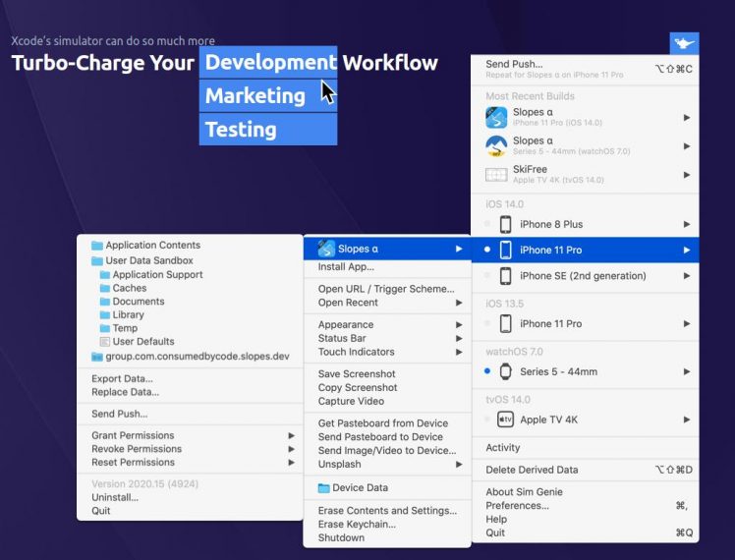
Task: Click the Sim Genie lamp menu bar icon
Action: click(684, 43)
